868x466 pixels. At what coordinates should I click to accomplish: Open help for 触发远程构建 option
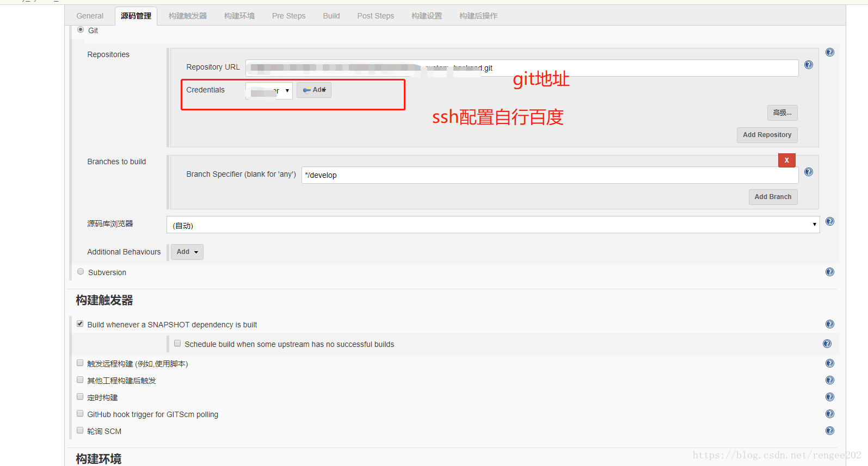[829, 363]
